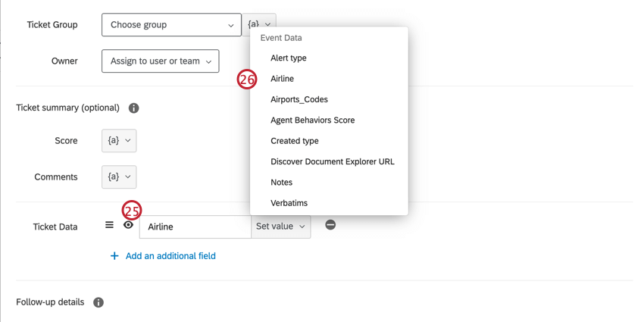This screenshot has width=644, height=322.
Task: Select Discover Document Explorer URL option
Action: point(332,161)
